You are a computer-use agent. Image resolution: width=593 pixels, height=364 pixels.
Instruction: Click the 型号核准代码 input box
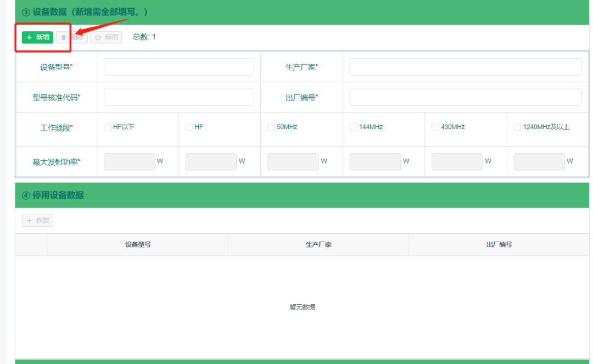click(x=178, y=97)
